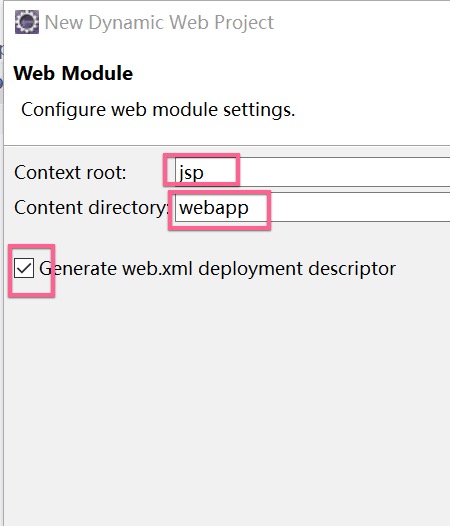Click blank right portion of Context root field
The image size is (450, 526).
click(x=346, y=171)
